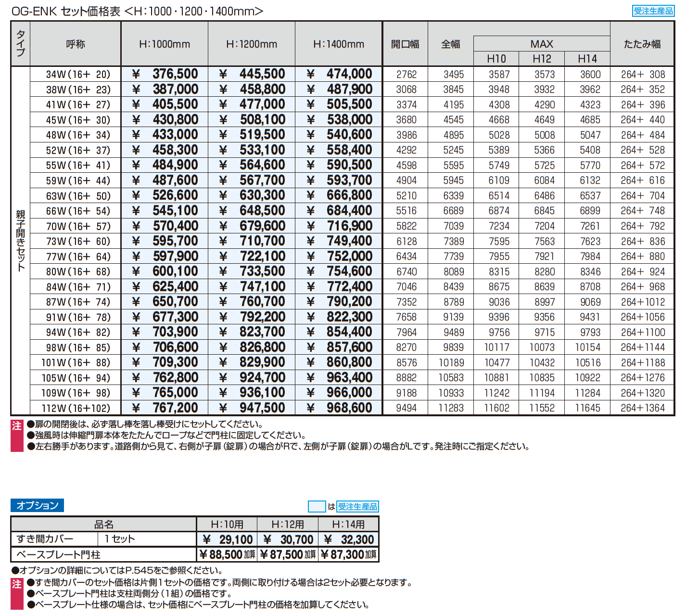Click MAX H14 value 10154
This screenshot has width=686, height=616.
[x=587, y=347]
